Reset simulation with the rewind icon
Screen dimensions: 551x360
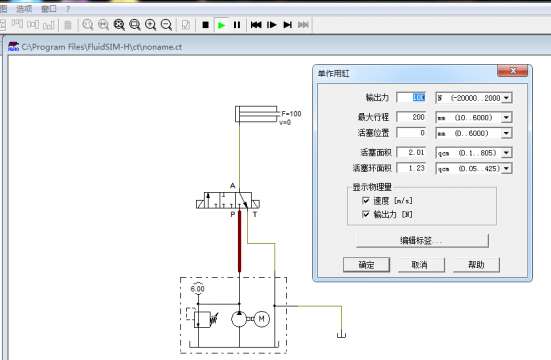[x=256, y=25]
